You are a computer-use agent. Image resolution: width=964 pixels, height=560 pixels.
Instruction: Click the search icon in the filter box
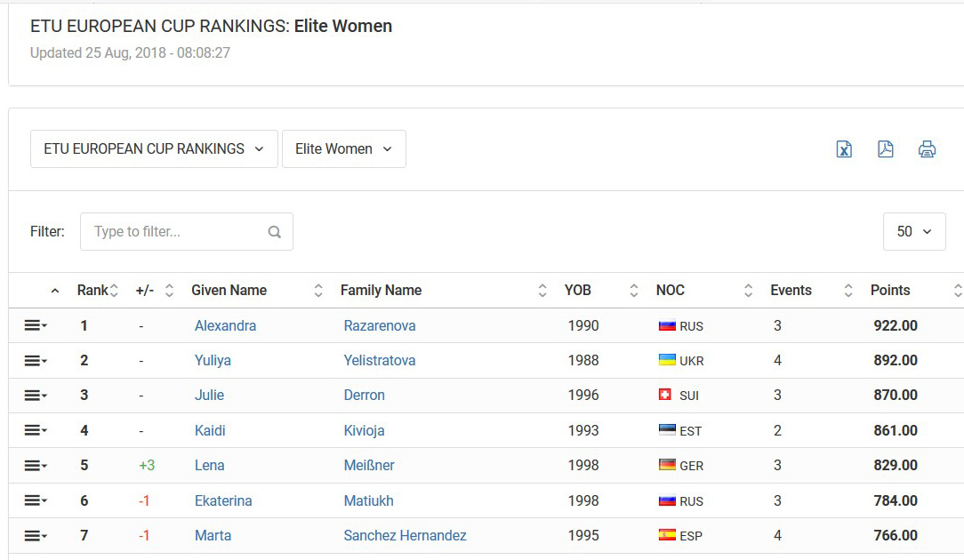coord(275,232)
